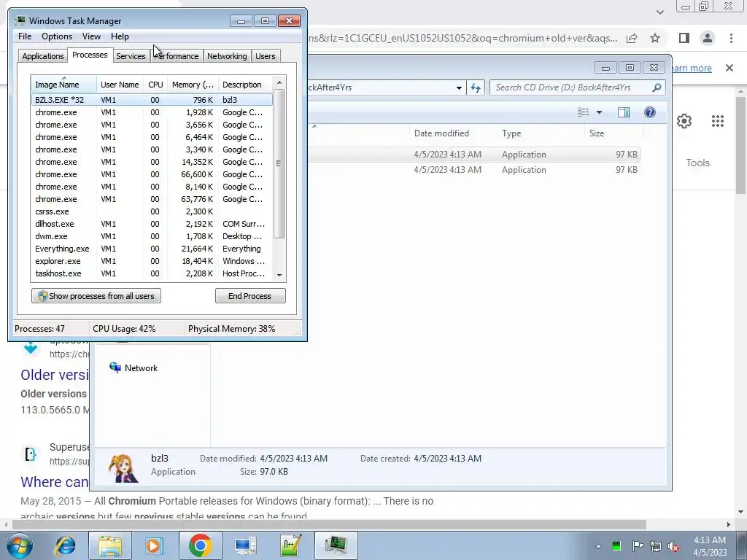Sort processes by CPU column header
This screenshot has height=560, width=747.
pos(155,85)
